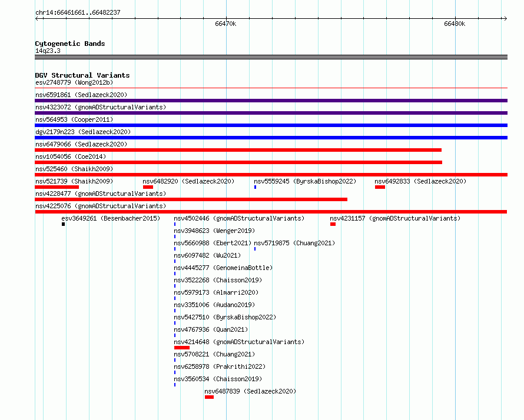Screen dimensions: 524x420
Task: Open the nsv525460 (Shaikh2009) variant label
Action: [74, 169]
